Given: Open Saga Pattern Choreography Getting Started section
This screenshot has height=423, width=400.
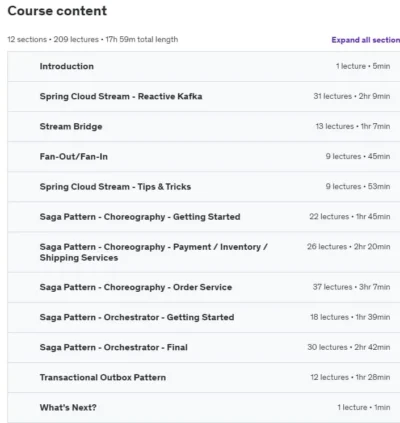Looking at the screenshot, I should point(204,217).
